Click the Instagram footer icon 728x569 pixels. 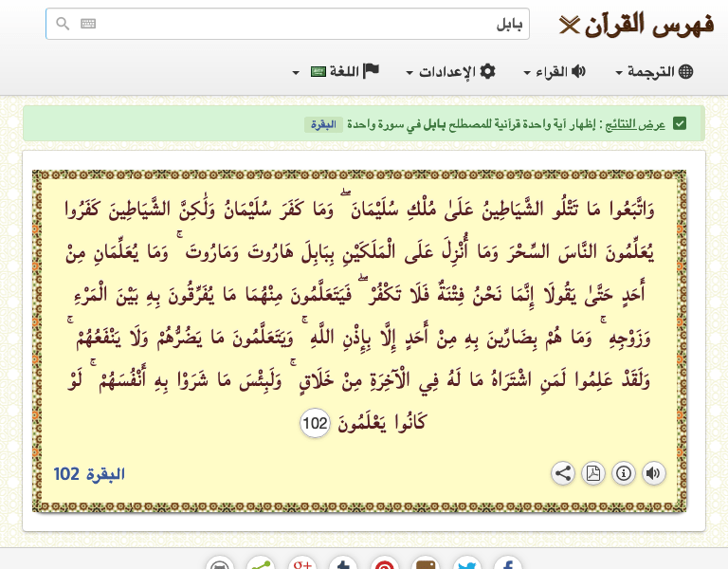tap(426, 563)
